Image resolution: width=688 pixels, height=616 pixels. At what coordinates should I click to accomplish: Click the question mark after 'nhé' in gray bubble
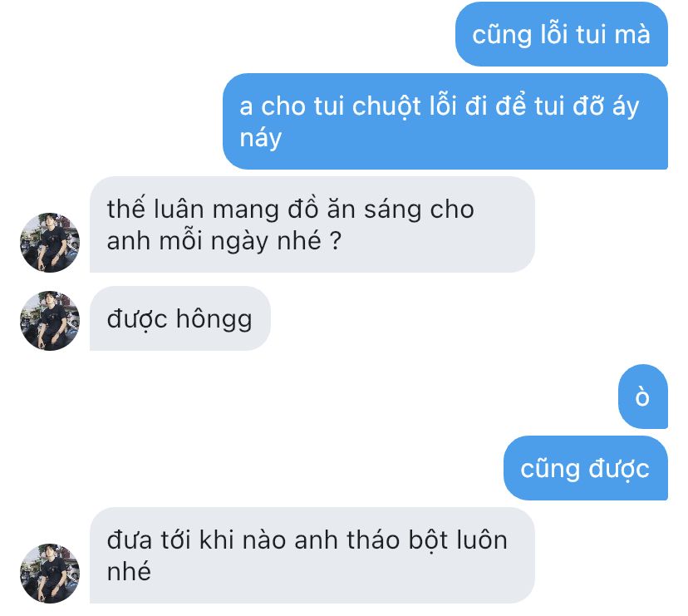click(335, 240)
